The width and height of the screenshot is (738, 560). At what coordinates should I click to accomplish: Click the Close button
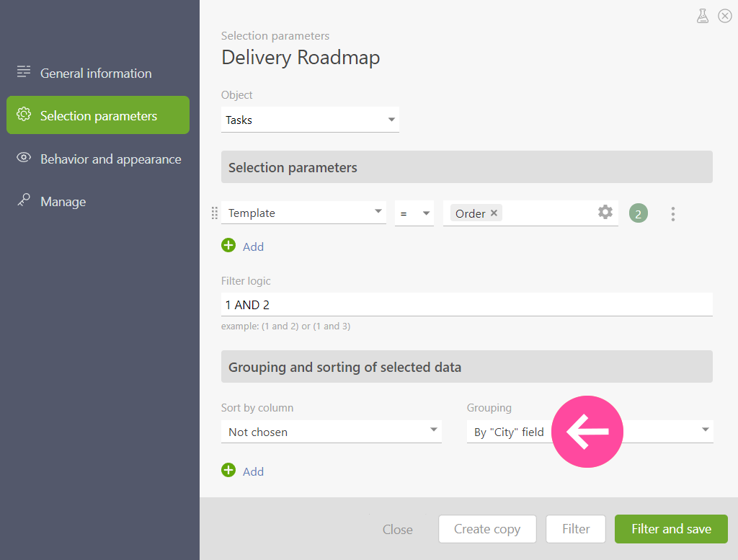tap(398, 530)
